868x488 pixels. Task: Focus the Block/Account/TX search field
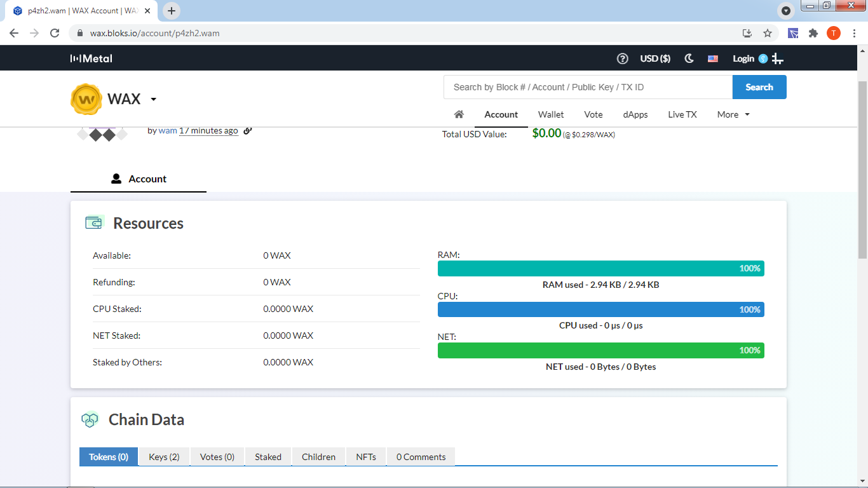click(x=588, y=87)
